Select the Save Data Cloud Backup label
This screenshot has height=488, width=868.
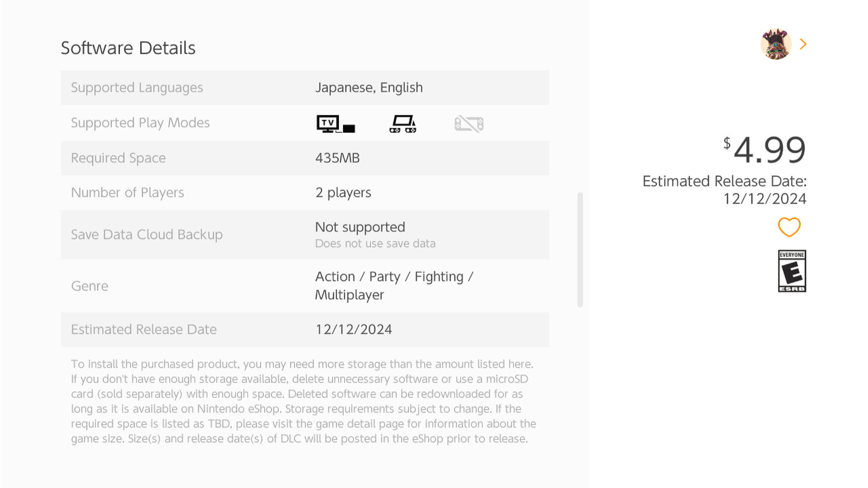(147, 235)
